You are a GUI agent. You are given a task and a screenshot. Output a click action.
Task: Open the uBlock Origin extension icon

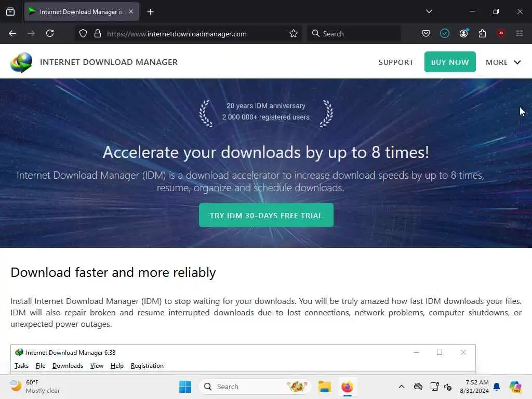tap(501, 33)
